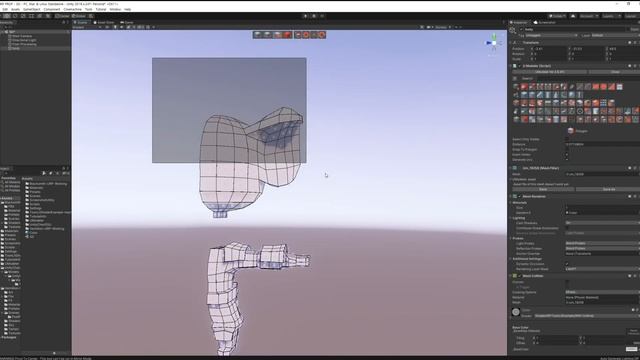Screen dimensions: 640x360
Task: Click the GameObject icon beside the name field
Action: click(513, 30)
